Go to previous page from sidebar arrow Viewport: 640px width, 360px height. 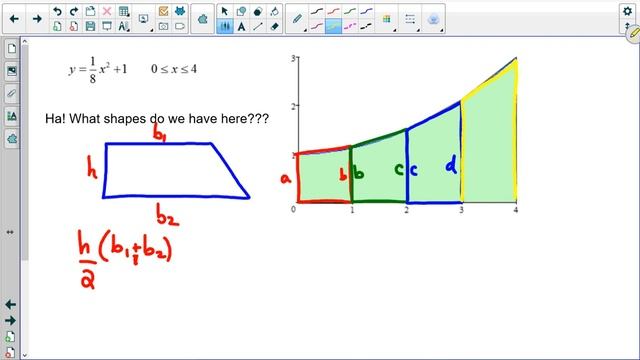tap(11, 304)
